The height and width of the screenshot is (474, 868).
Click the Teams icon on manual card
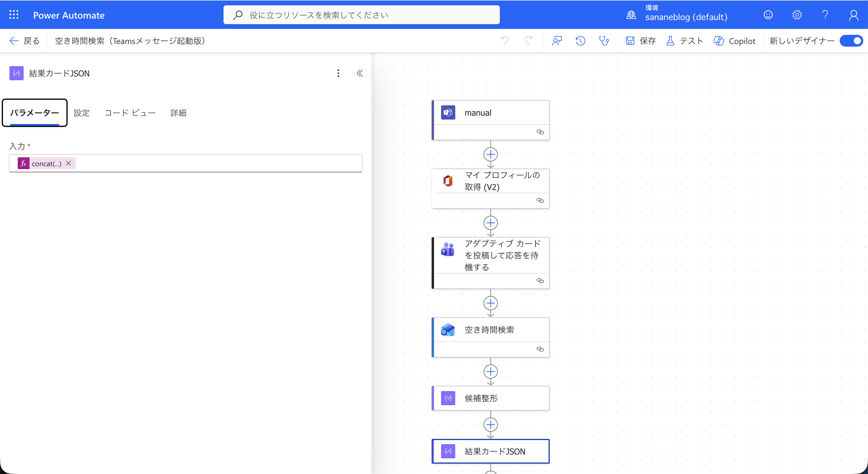point(448,112)
